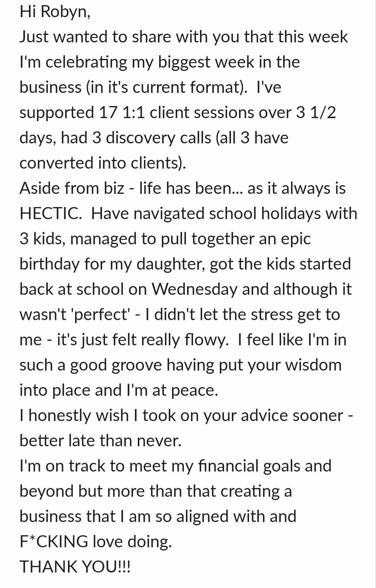
Task: Click the words "discovery calls"
Action: point(159,138)
